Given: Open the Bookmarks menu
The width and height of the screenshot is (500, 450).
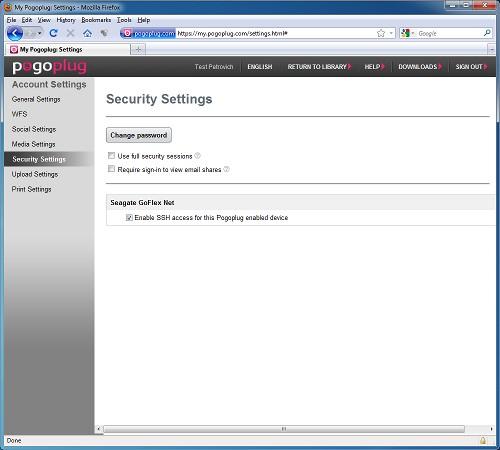Looking at the screenshot, I should pyautogui.click(x=96, y=20).
